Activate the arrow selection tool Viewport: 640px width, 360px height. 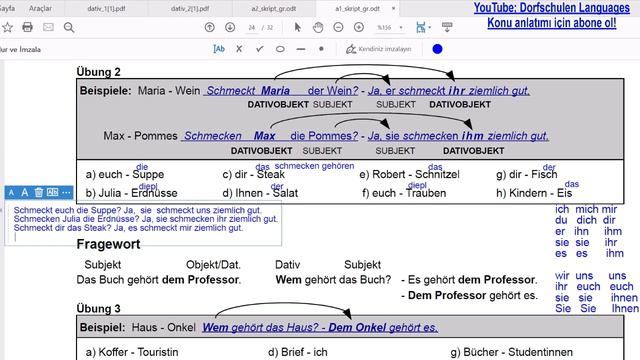298,27
